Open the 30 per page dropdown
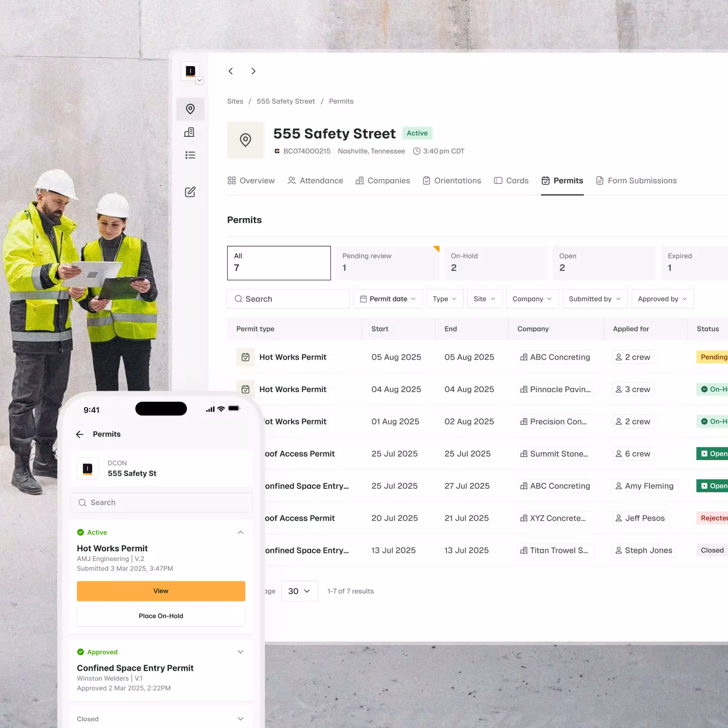 click(299, 591)
